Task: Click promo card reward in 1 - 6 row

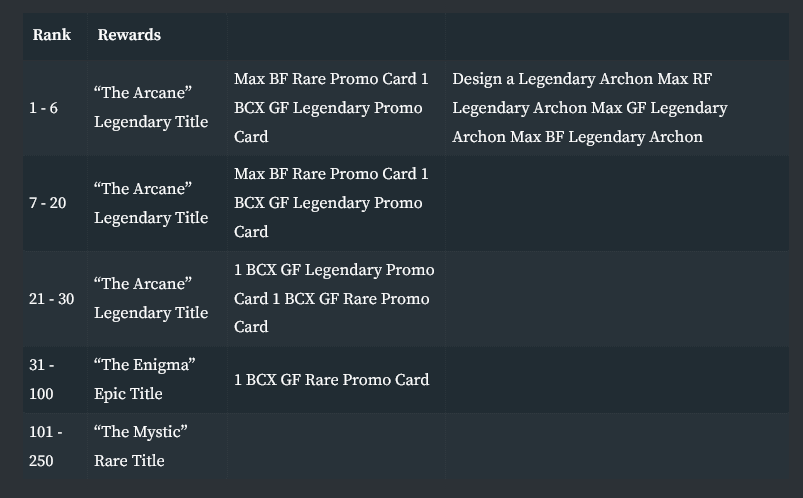Action: (336, 108)
